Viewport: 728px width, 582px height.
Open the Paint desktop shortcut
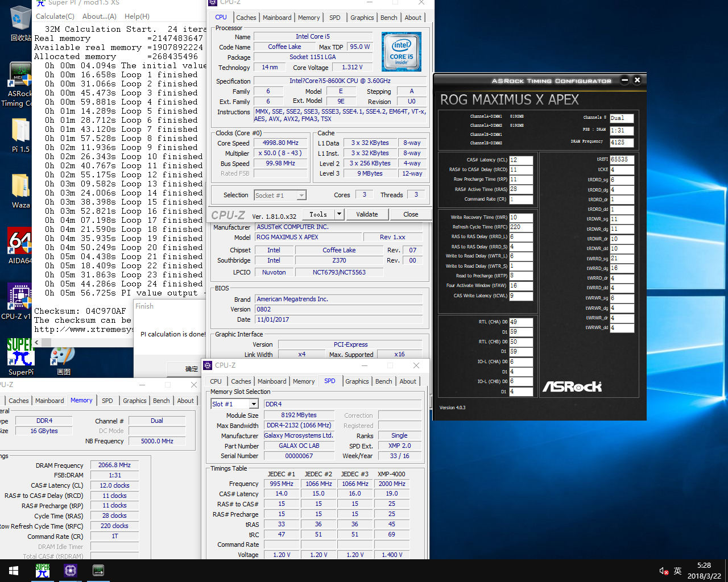63,360
